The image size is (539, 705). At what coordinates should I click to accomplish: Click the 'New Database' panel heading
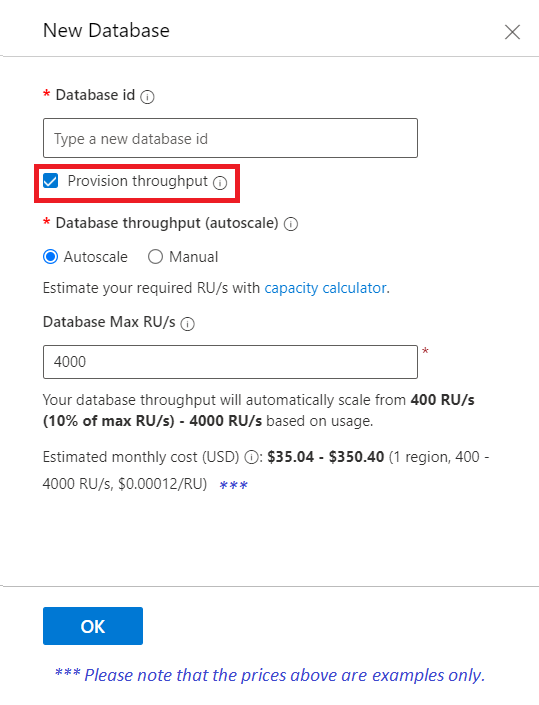[x=106, y=31]
